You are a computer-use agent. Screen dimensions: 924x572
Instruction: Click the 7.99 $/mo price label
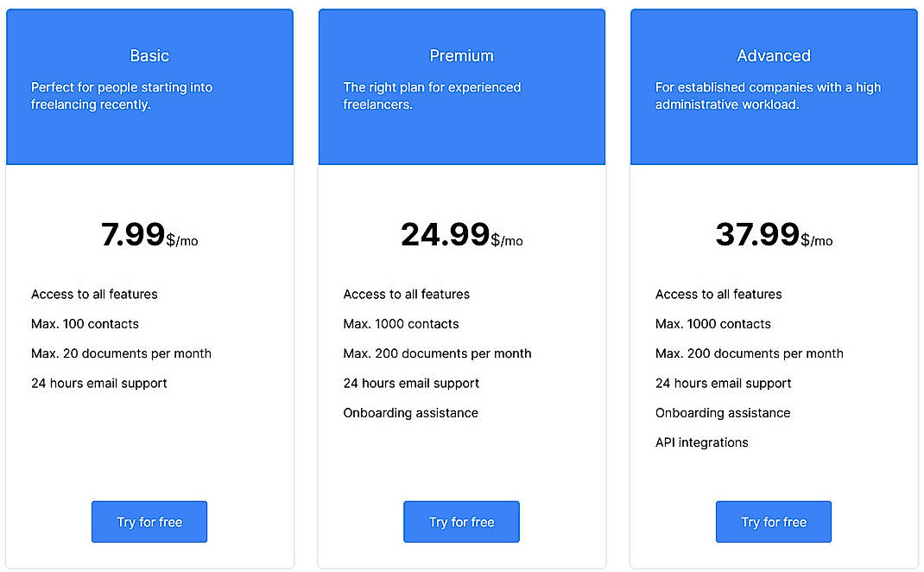pos(149,235)
